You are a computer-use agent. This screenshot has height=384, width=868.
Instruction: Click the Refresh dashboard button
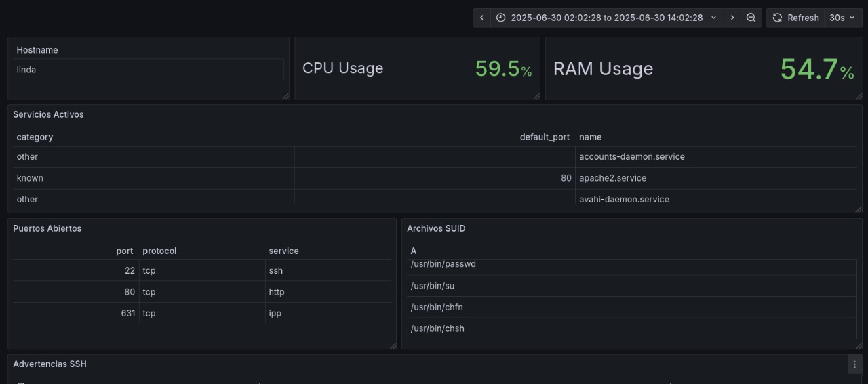coord(795,18)
